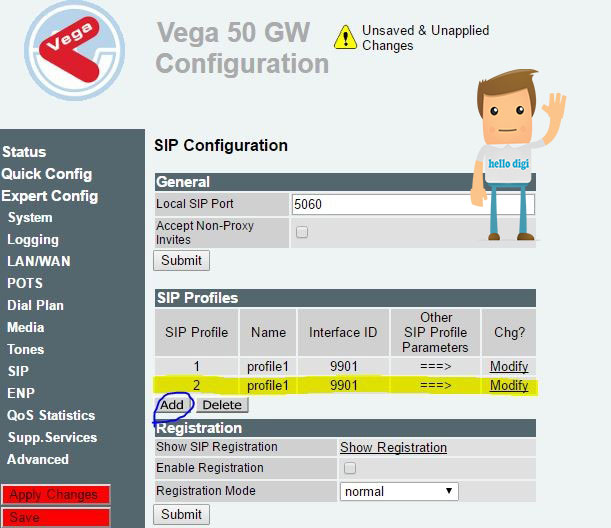Open ENP page
This screenshot has width=611, height=528.
pos(21,393)
